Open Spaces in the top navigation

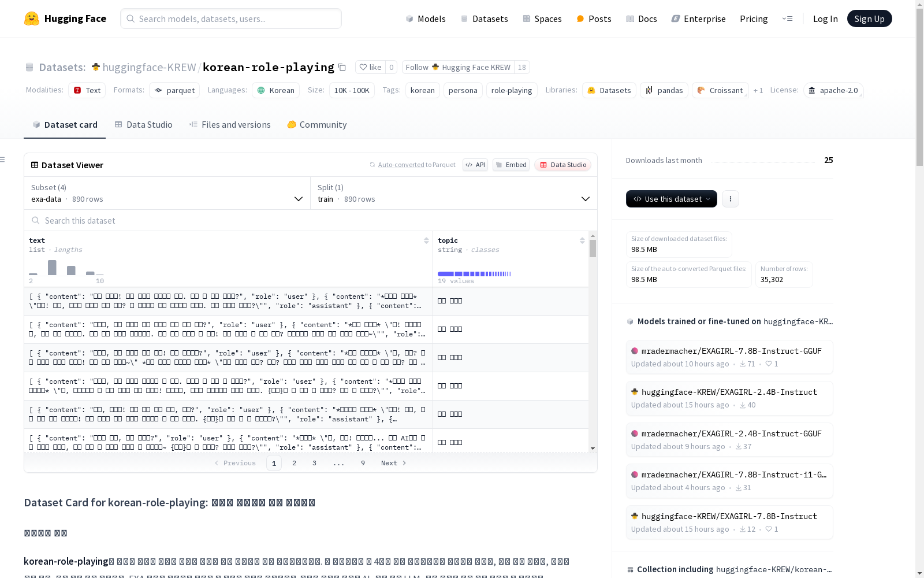(x=542, y=18)
